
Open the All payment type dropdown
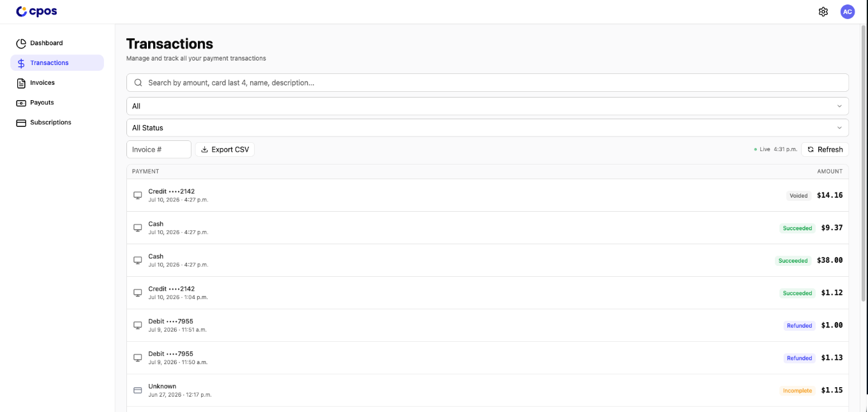pos(488,106)
